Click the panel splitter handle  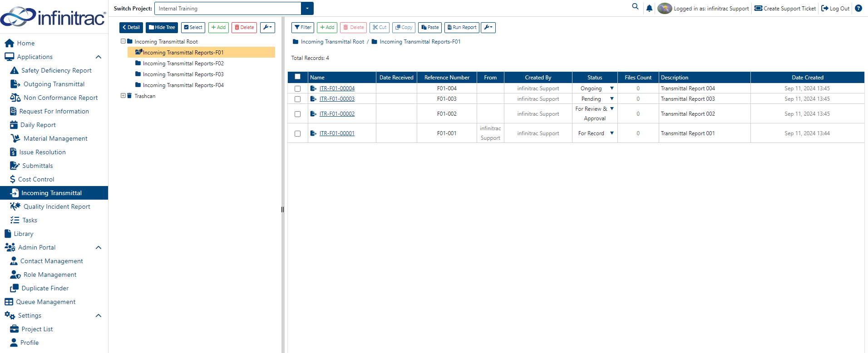(x=282, y=210)
